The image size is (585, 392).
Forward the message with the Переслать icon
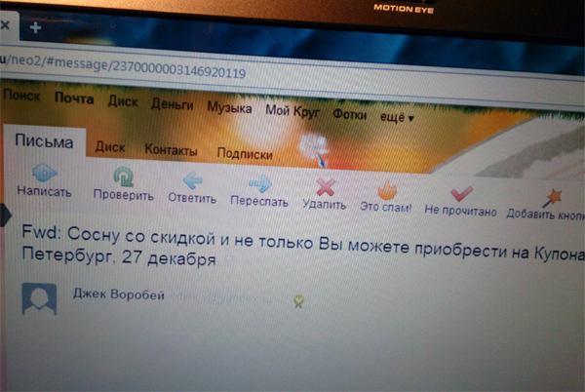click(259, 182)
